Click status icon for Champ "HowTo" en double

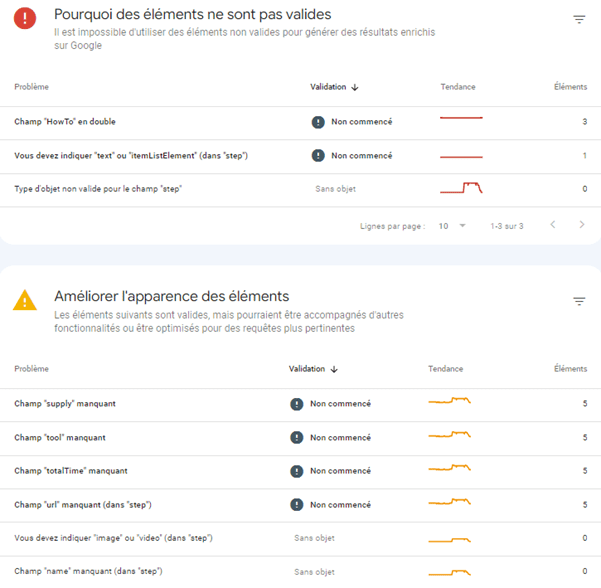[318, 122]
